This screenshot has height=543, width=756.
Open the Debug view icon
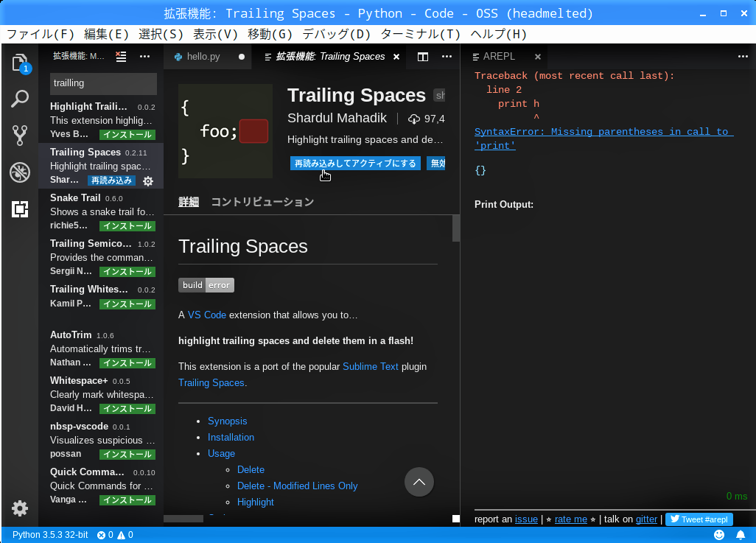tap(20, 172)
